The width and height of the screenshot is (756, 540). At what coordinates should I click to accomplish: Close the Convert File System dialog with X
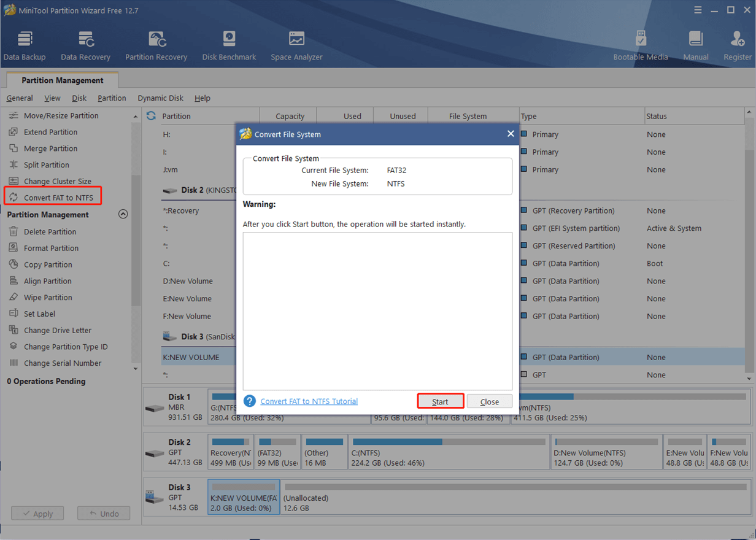(x=511, y=134)
